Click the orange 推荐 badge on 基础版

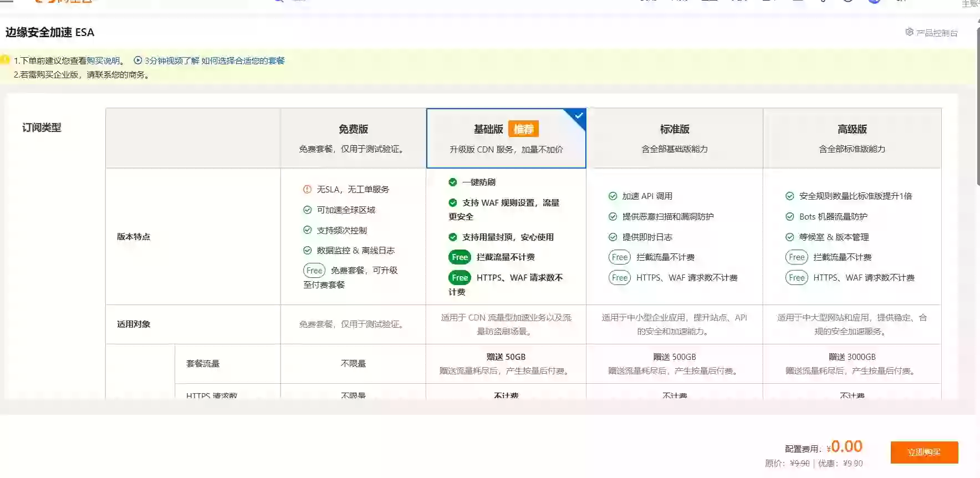tap(523, 129)
